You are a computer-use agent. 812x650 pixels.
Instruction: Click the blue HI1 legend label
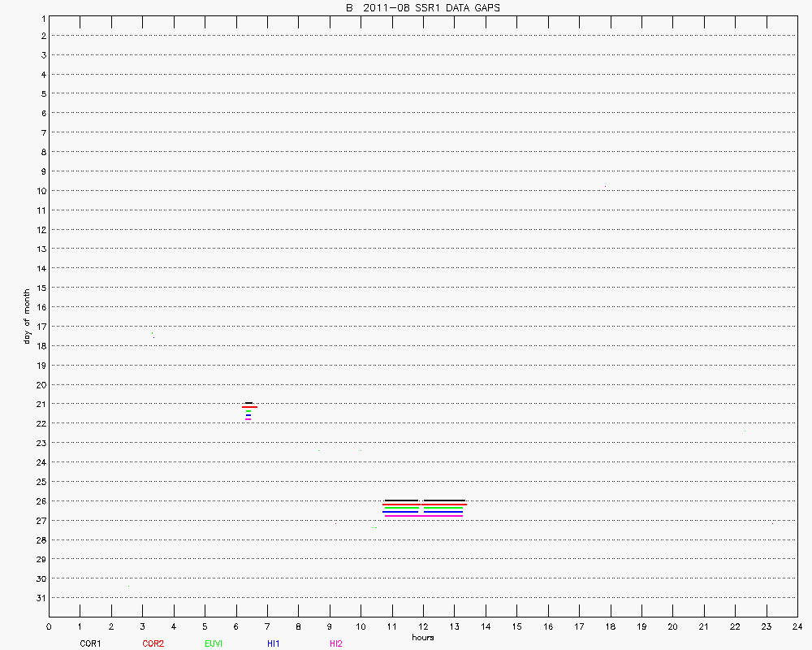point(274,643)
